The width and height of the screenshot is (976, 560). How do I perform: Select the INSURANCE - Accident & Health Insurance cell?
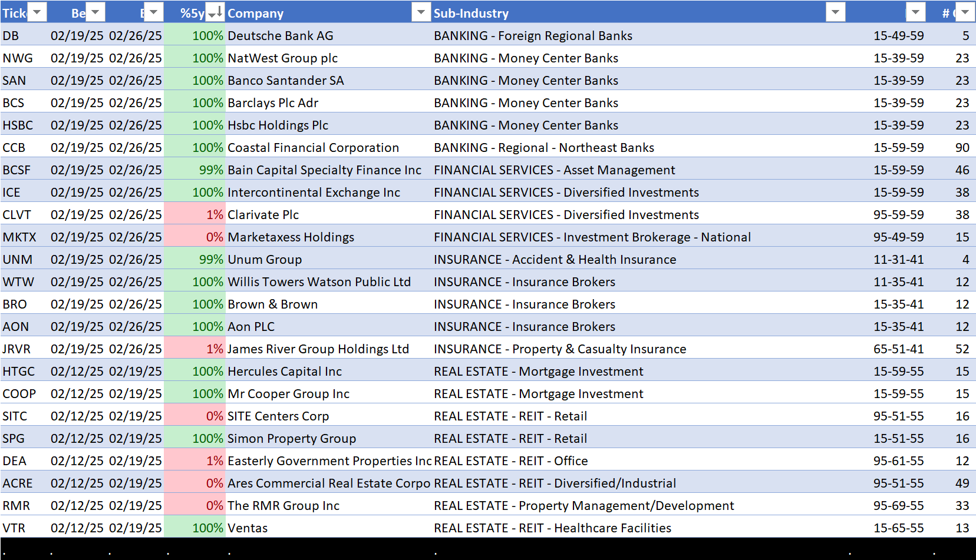[639, 259]
